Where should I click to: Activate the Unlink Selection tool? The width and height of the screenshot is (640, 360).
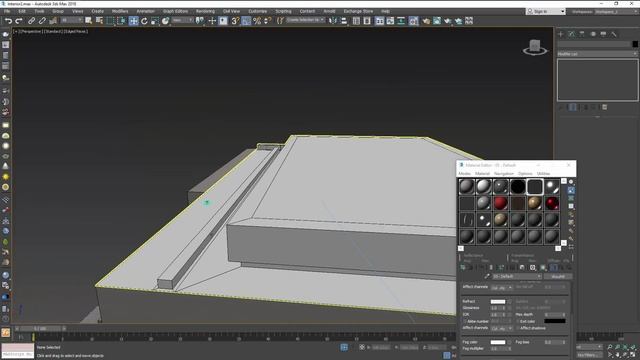pos(42,21)
